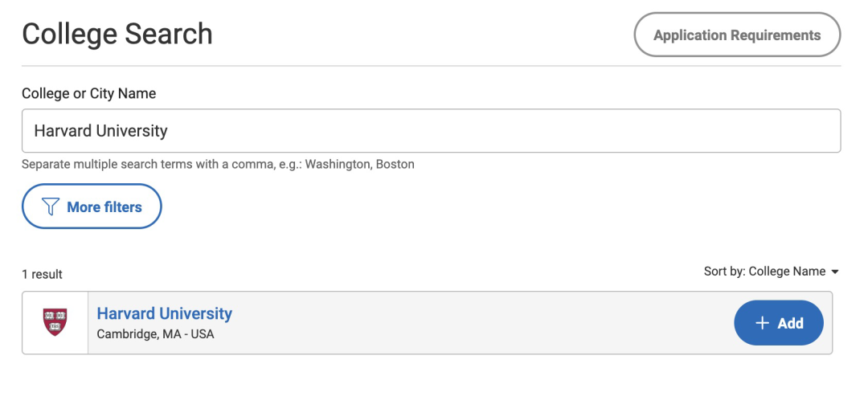Click Cambridge, MA - USA location text

[156, 334]
